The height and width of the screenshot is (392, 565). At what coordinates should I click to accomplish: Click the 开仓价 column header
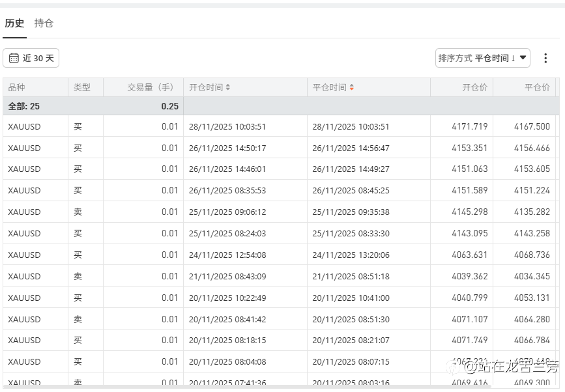tap(474, 87)
